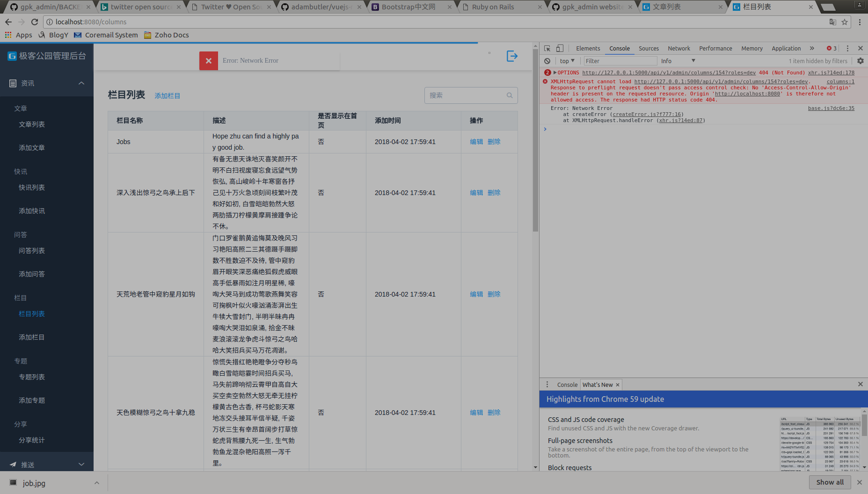Toggle the device toolbar in DevTools
Image resolution: width=868 pixels, height=494 pixels.
(x=559, y=48)
